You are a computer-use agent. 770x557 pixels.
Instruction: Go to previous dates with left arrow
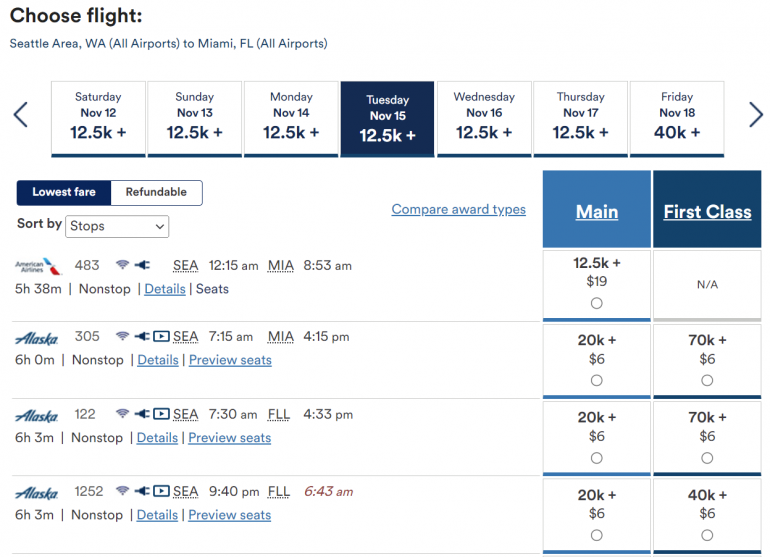21,115
